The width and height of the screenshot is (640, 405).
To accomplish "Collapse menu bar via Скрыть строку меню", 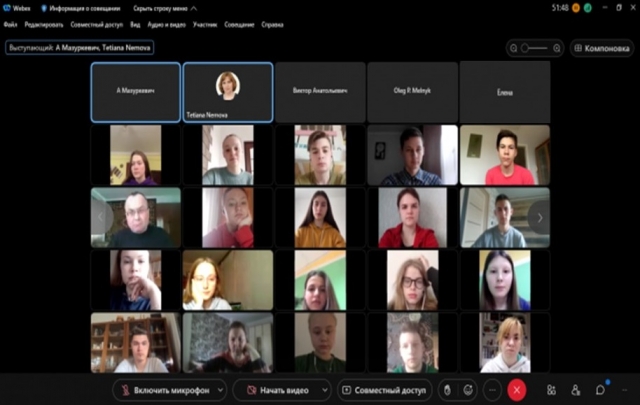I will [164, 8].
